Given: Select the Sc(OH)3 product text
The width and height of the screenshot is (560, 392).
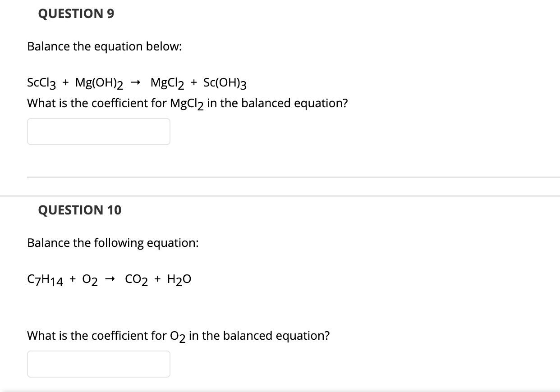Looking at the screenshot, I should pyautogui.click(x=224, y=82).
